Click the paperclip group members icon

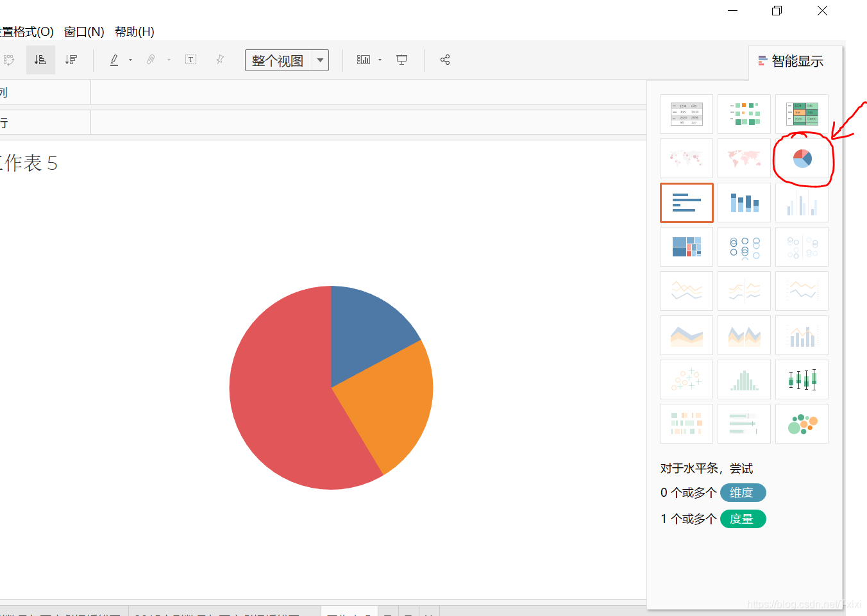tap(151, 60)
